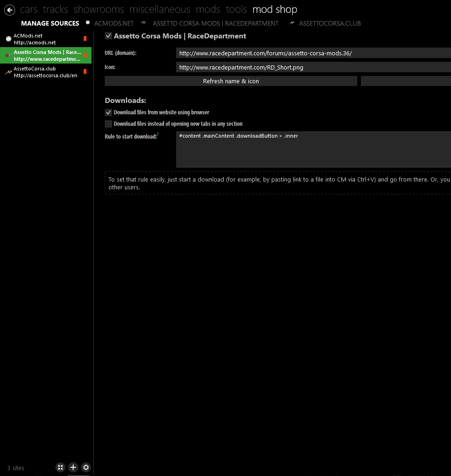
Task: Add a new source with plus icon
Action: pos(73,467)
